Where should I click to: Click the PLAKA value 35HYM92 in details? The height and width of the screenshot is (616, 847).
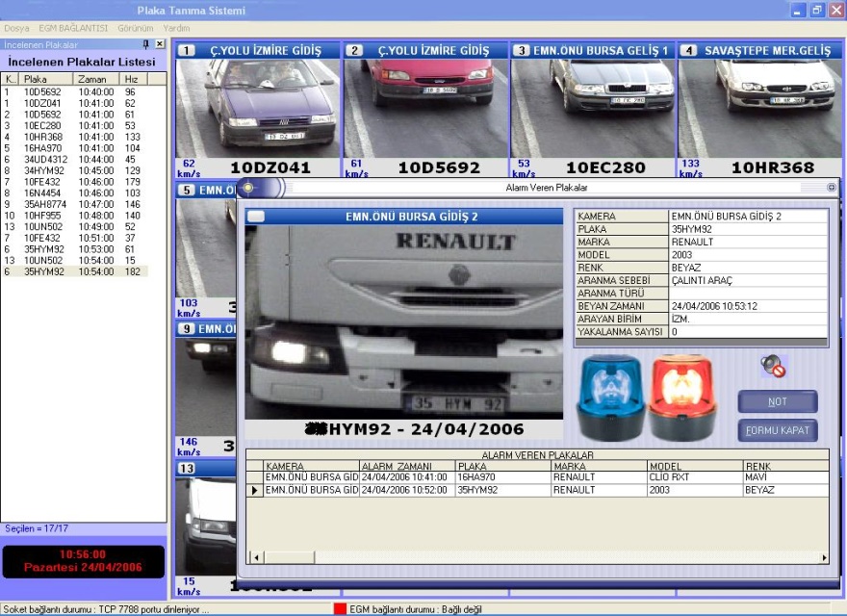click(x=748, y=229)
